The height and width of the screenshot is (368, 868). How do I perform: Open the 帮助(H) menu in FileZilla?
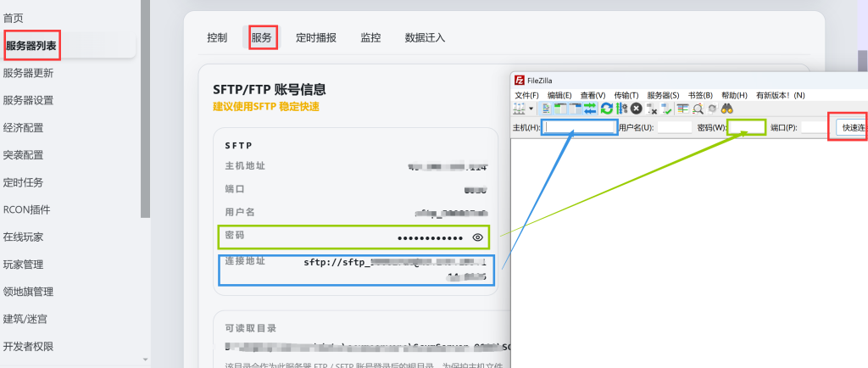(x=734, y=95)
